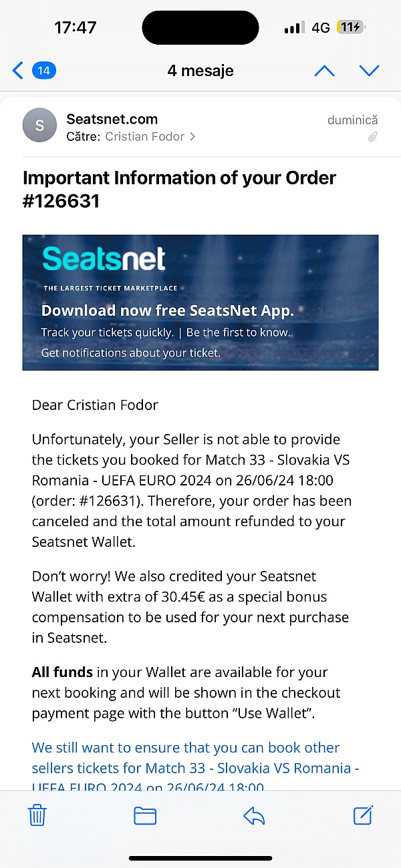Tap the paperclip attachment icon

click(x=373, y=137)
